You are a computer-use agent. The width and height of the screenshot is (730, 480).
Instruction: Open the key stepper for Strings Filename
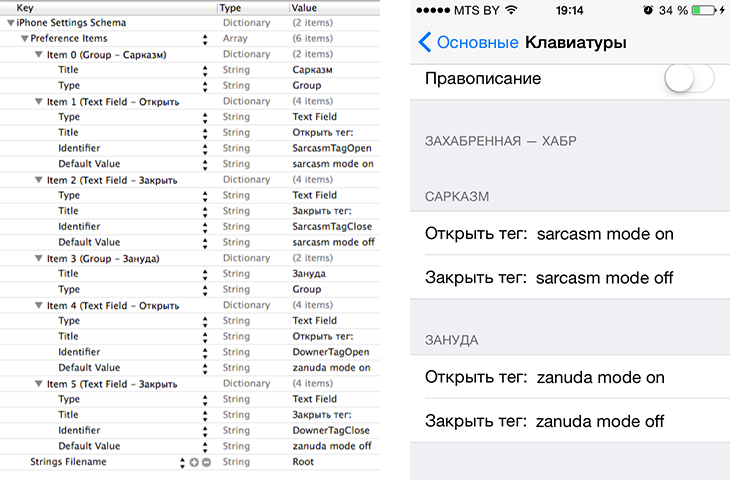click(x=182, y=463)
